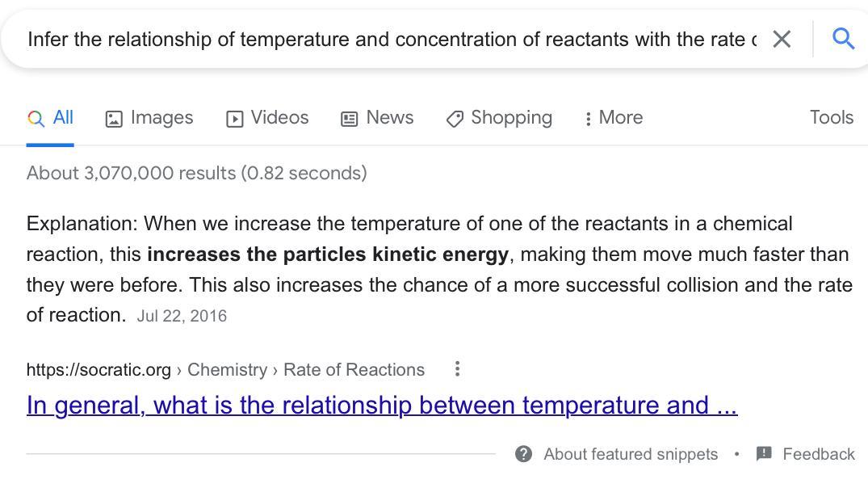Click the socratic.org breadcrumb URL
This screenshot has width=868, height=492.
click(x=99, y=370)
